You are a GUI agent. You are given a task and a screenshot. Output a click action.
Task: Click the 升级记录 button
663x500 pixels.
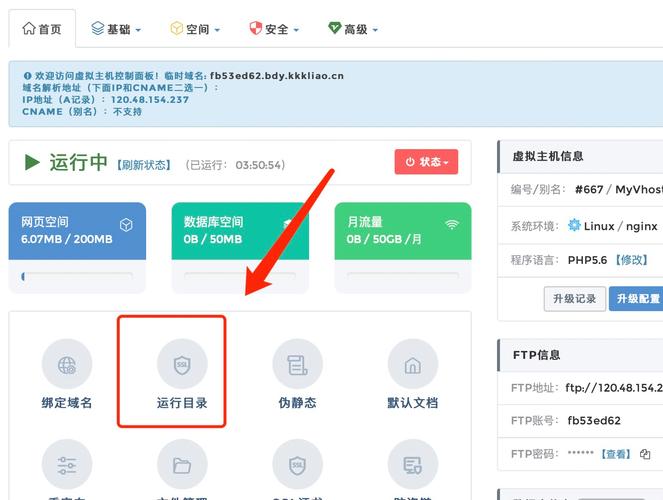(x=575, y=299)
